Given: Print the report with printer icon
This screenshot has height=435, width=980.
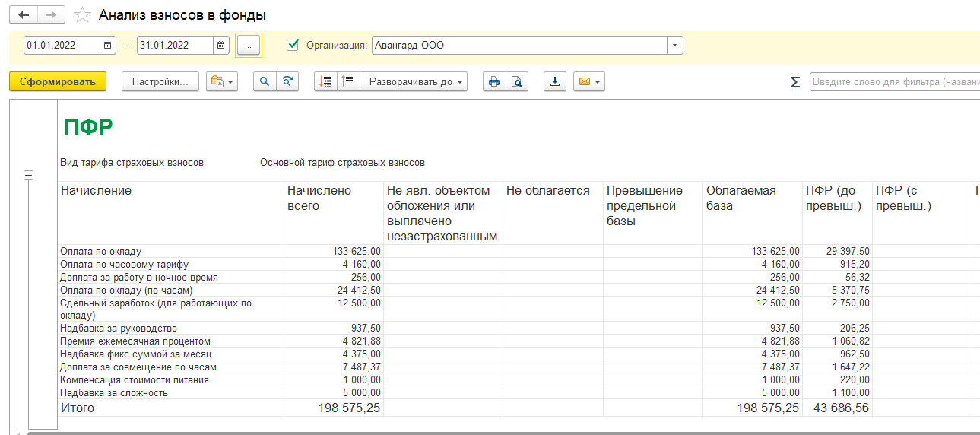Looking at the screenshot, I should pyautogui.click(x=494, y=82).
